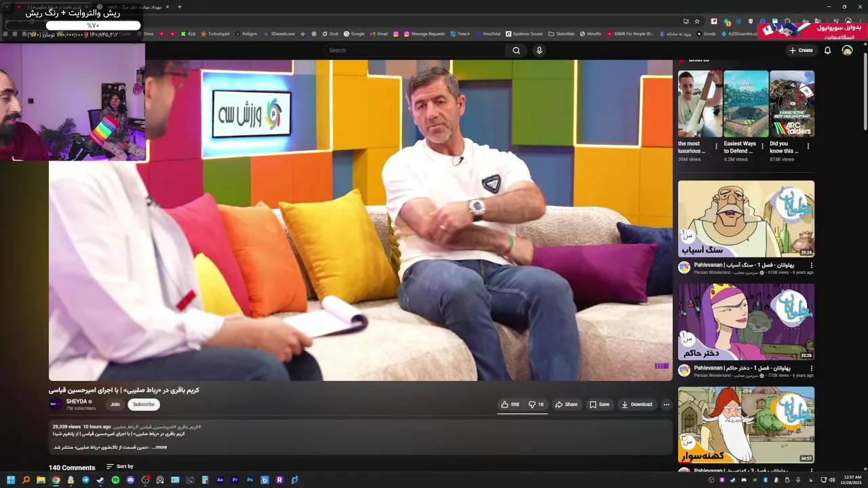The width and height of the screenshot is (868, 488).
Task: Expand the description with ...more
Action: click(x=159, y=447)
